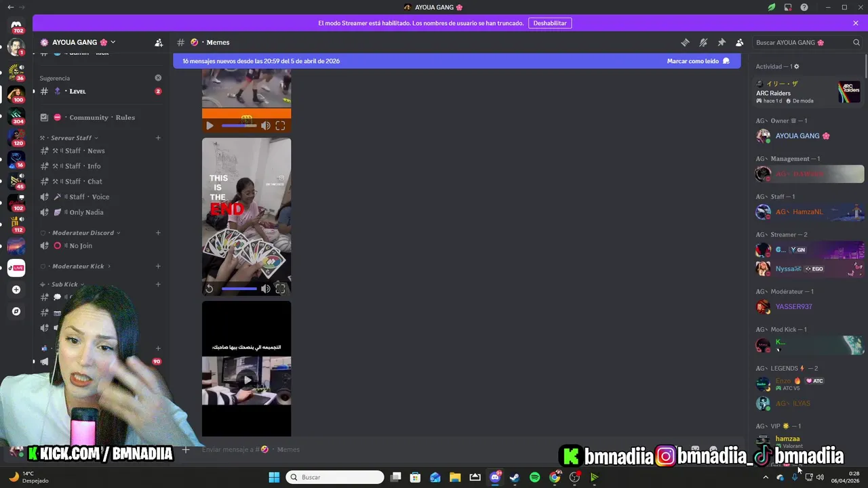
Task: Seek in the first video's progress bar
Action: (x=239, y=125)
